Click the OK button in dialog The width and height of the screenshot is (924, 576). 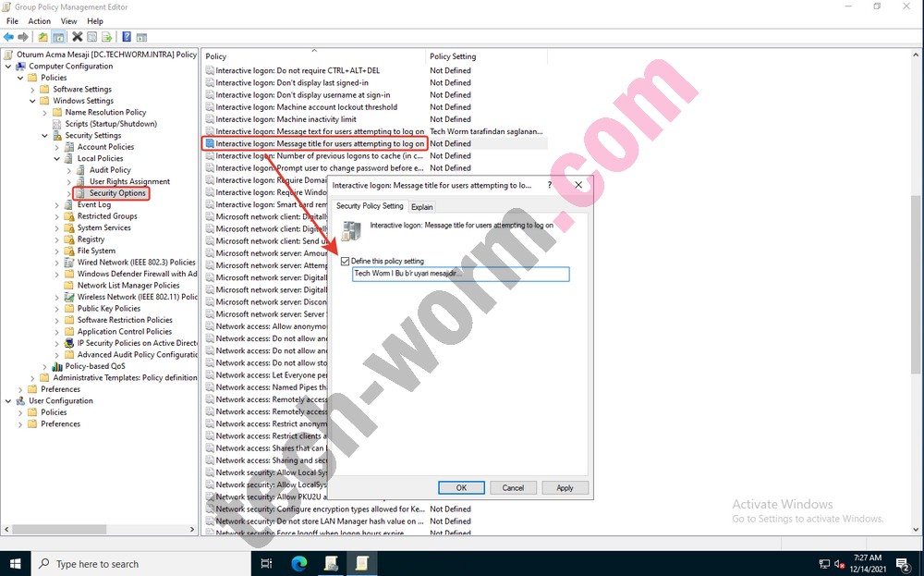pyautogui.click(x=461, y=487)
